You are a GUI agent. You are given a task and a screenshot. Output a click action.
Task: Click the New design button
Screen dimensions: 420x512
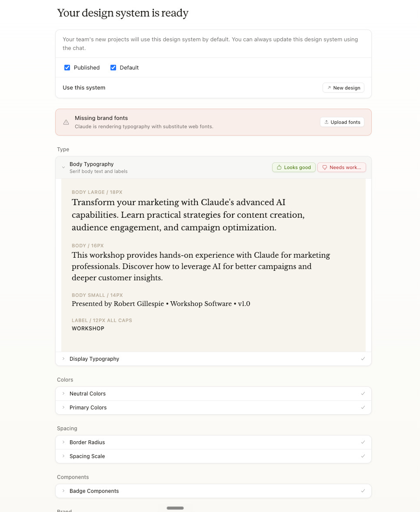click(x=343, y=87)
